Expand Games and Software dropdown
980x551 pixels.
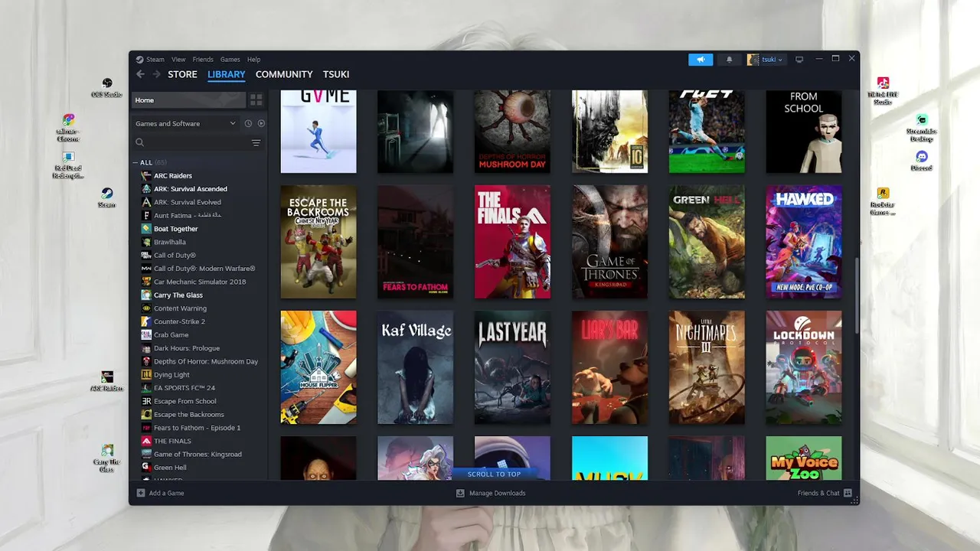click(x=186, y=123)
